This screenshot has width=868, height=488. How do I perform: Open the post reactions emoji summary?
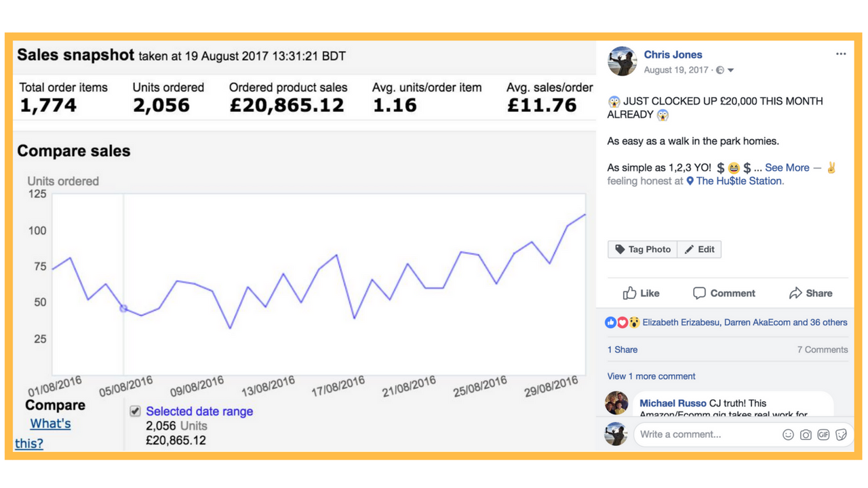pyautogui.click(x=623, y=323)
